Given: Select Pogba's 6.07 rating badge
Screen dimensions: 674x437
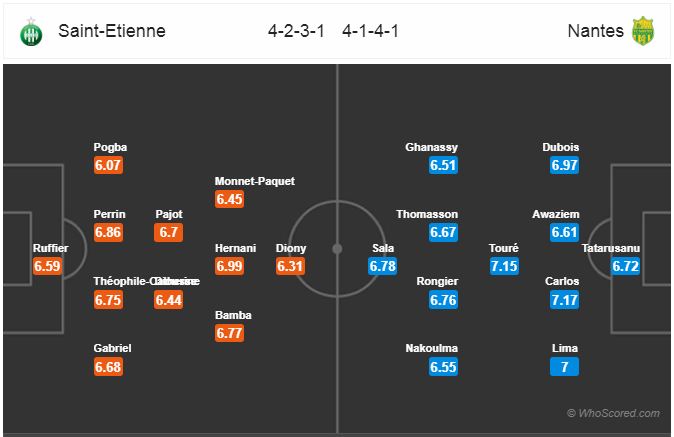Looking at the screenshot, I should click(108, 165).
